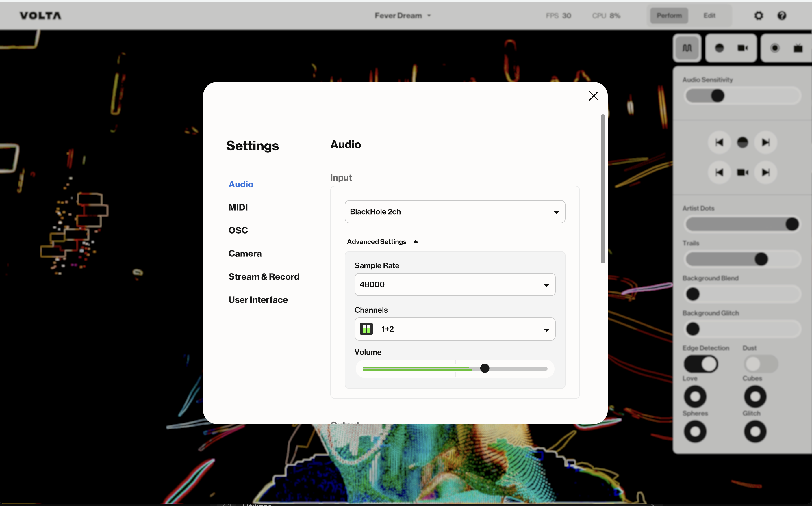This screenshot has height=506, width=812.
Task: Click the Volume slider knob
Action: (x=485, y=369)
